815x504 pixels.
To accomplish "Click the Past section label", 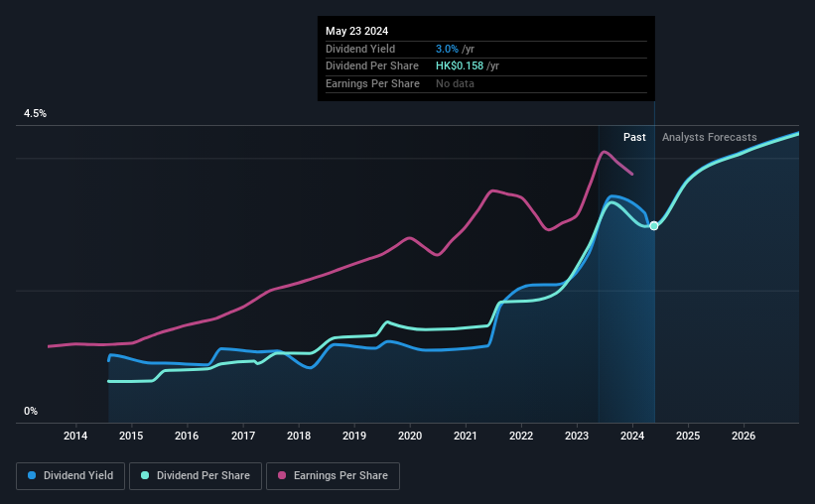I will point(634,137).
